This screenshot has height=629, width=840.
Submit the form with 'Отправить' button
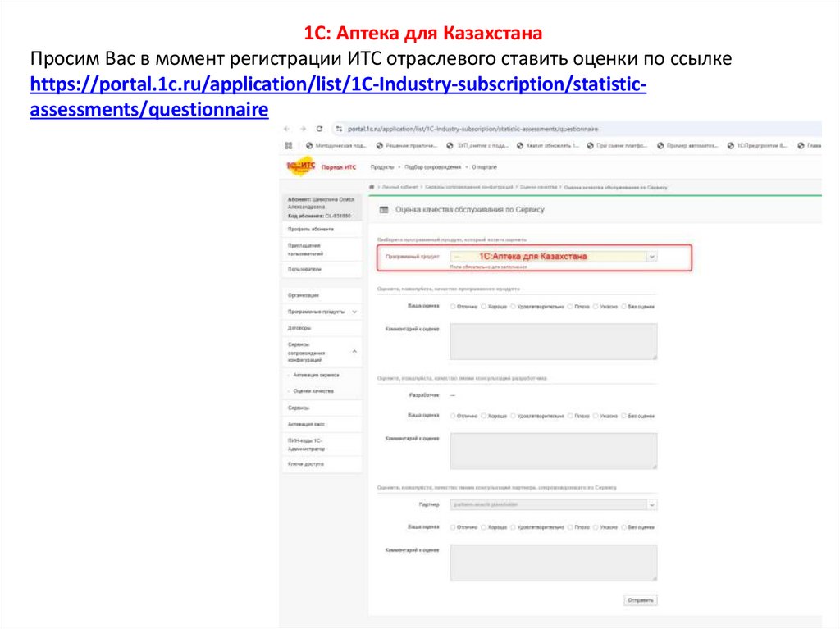[x=640, y=600]
